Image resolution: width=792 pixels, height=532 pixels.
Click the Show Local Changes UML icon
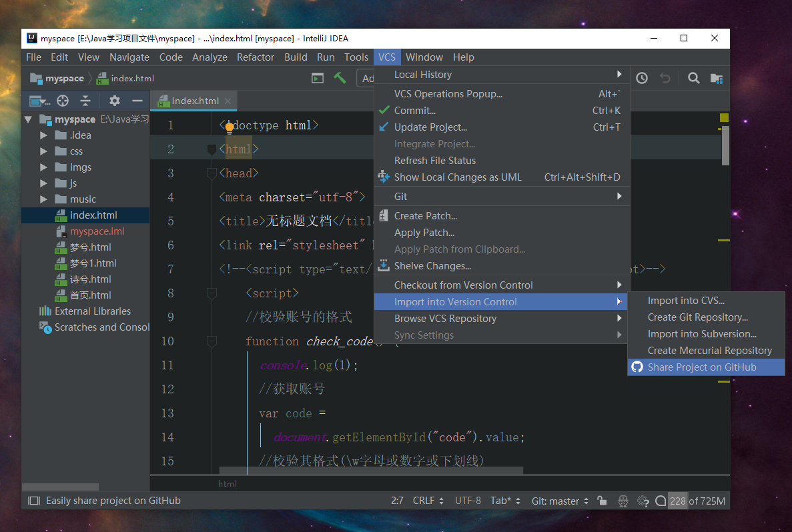(384, 177)
